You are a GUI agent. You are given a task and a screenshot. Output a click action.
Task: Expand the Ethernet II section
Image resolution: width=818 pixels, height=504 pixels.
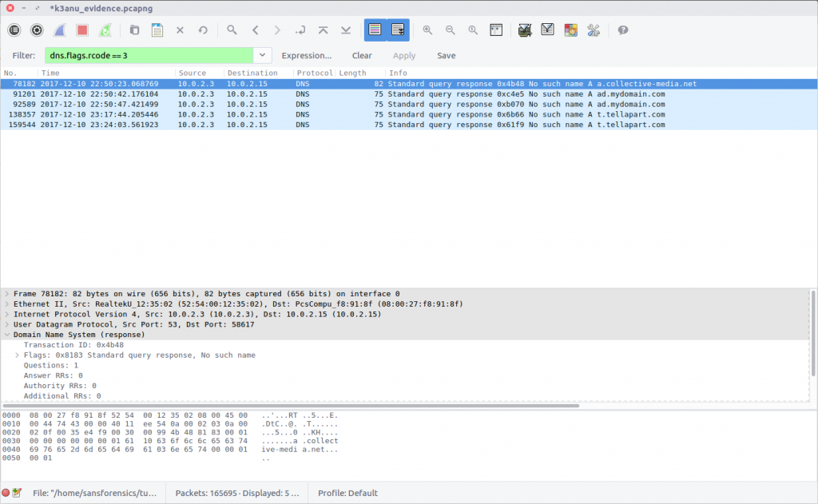pyautogui.click(x=6, y=304)
